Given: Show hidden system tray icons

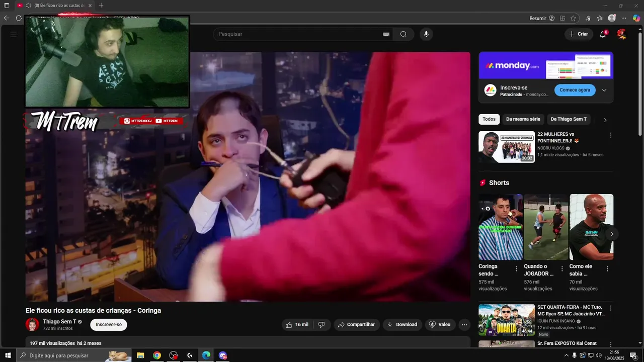Looking at the screenshot, I should [566, 355].
